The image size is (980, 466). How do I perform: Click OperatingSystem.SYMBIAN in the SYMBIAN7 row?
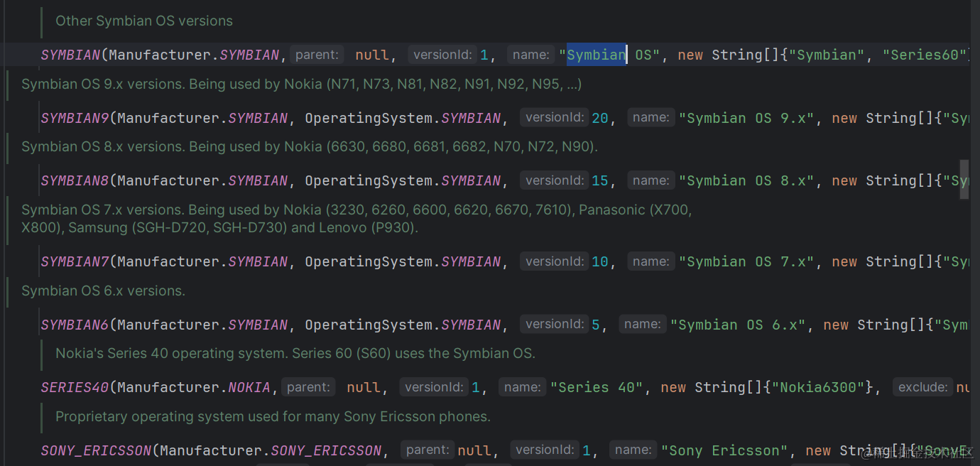pyautogui.click(x=403, y=261)
